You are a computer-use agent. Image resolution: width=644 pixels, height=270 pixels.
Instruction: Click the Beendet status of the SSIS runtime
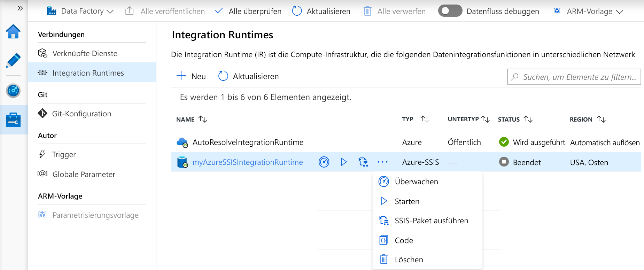coord(520,162)
